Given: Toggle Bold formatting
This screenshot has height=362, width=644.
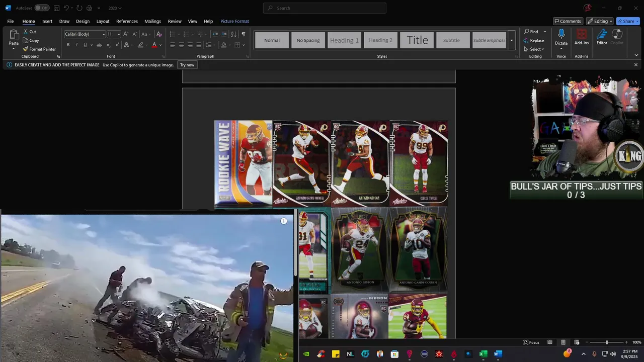Looking at the screenshot, I should [68, 45].
